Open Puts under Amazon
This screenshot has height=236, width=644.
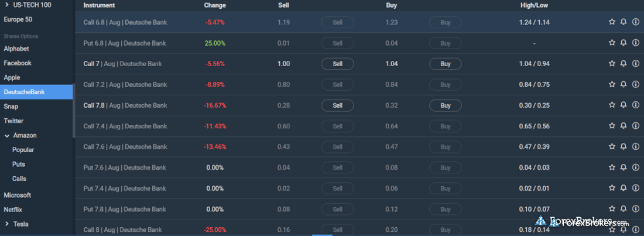point(19,165)
